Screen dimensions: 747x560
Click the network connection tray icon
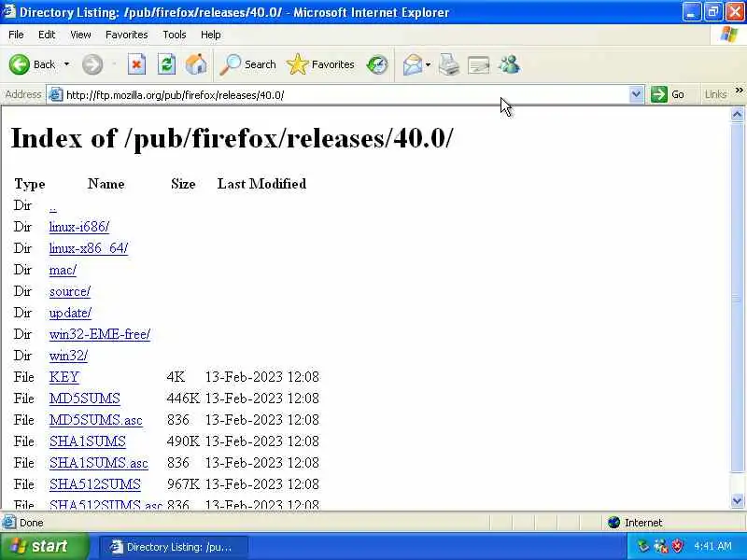click(661, 546)
